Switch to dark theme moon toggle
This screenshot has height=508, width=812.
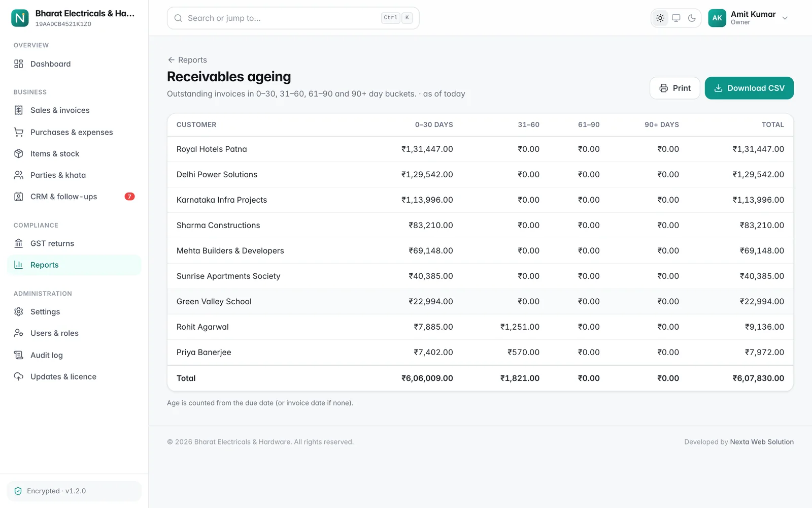[x=692, y=18]
